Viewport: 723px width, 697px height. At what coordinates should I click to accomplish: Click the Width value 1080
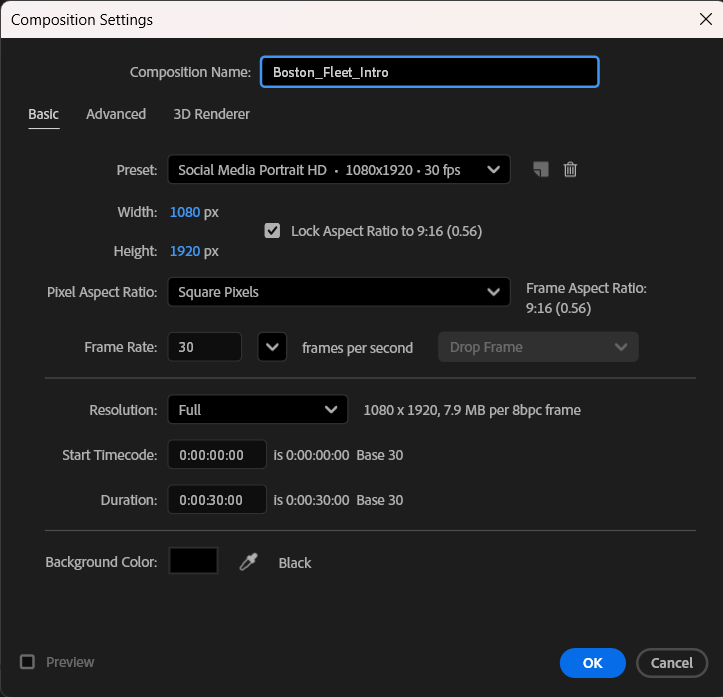[185, 212]
